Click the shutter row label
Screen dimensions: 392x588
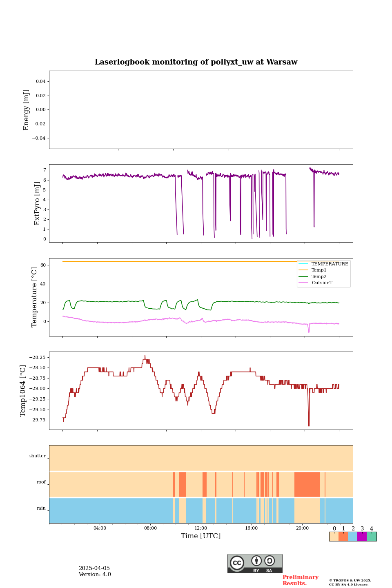[x=38, y=456]
